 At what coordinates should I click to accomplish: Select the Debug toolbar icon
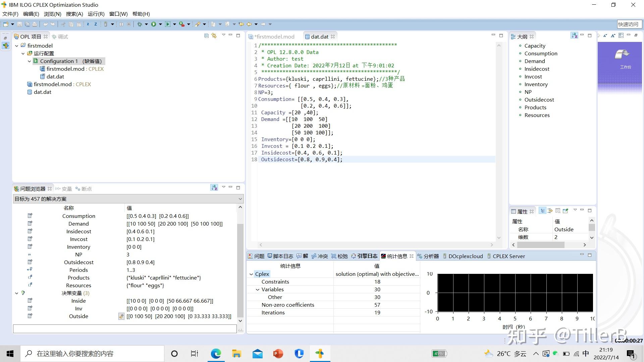pyautogui.click(x=140, y=24)
